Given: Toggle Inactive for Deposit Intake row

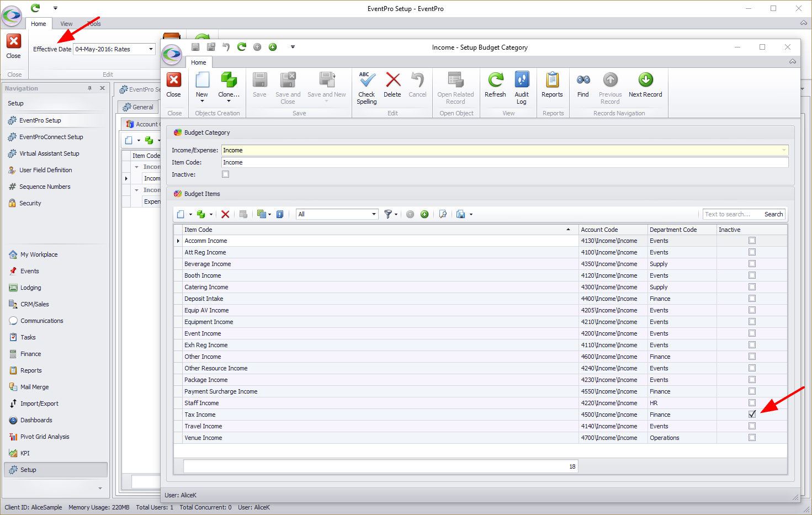Looking at the screenshot, I should (752, 299).
